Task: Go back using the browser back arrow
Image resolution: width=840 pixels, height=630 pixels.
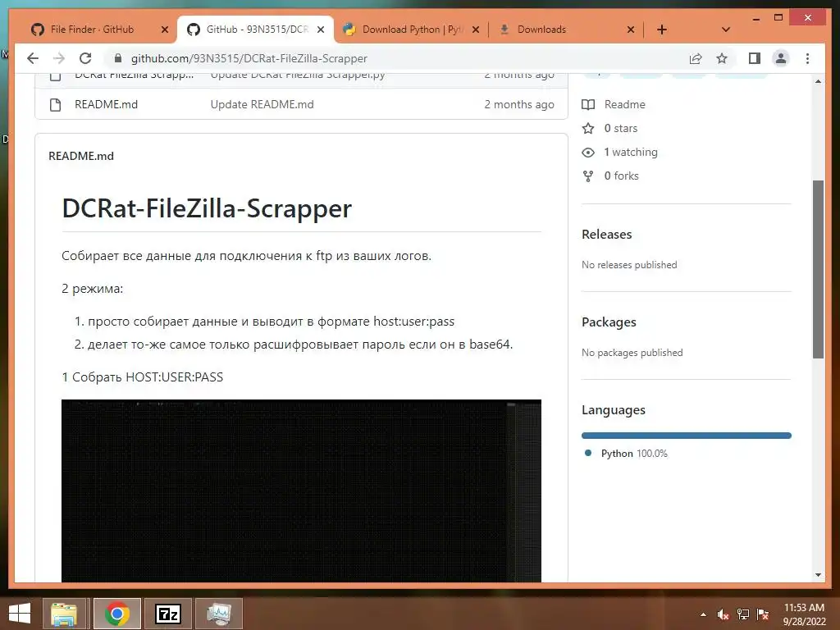Action: 33,58
